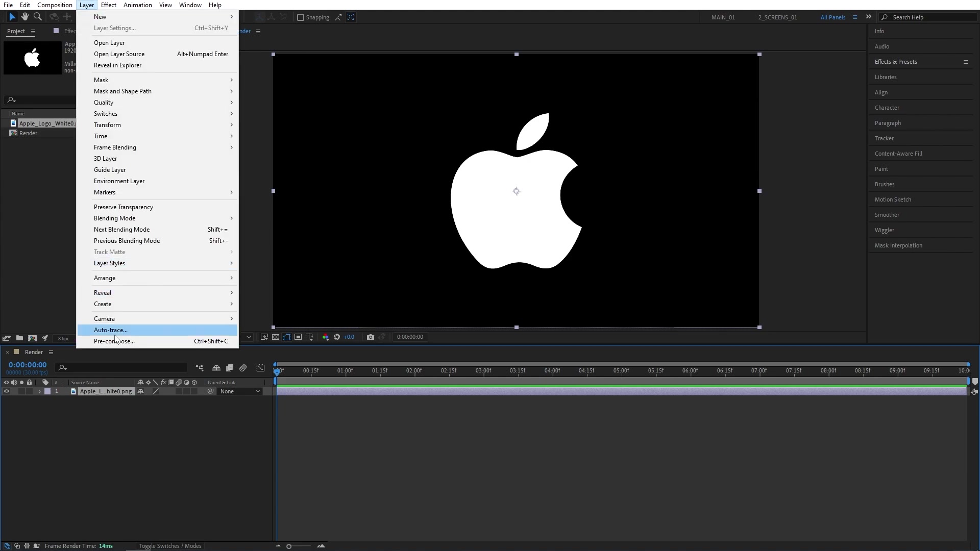This screenshot has width=980, height=551.
Task: Click the 0:00:00:00 current time display in timeline
Action: [x=28, y=365]
